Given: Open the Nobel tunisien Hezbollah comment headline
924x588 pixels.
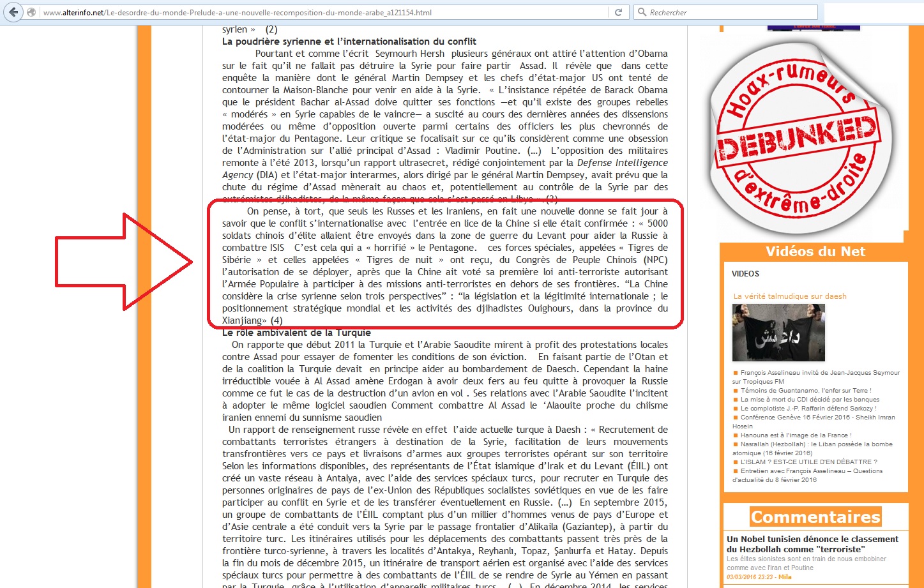Looking at the screenshot, I should 812,544.
